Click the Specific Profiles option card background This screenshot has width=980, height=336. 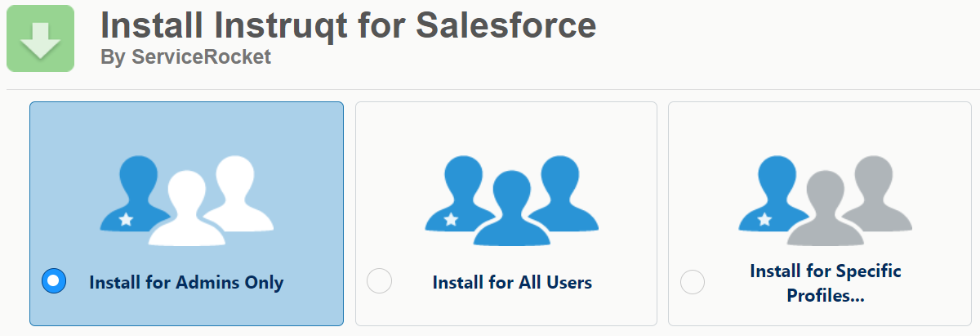coord(824,213)
